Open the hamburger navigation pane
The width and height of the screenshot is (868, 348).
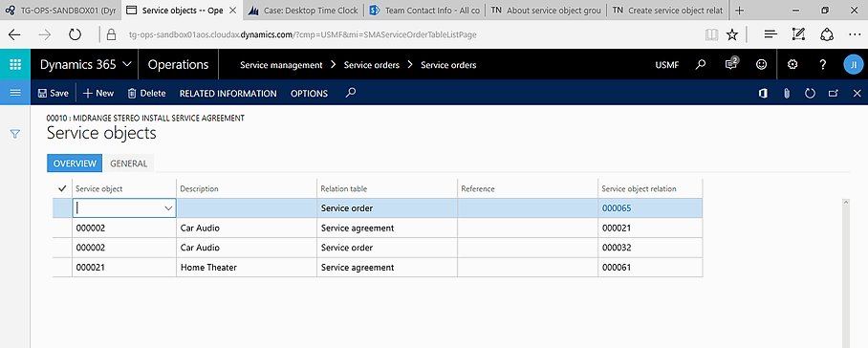(x=15, y=93)
